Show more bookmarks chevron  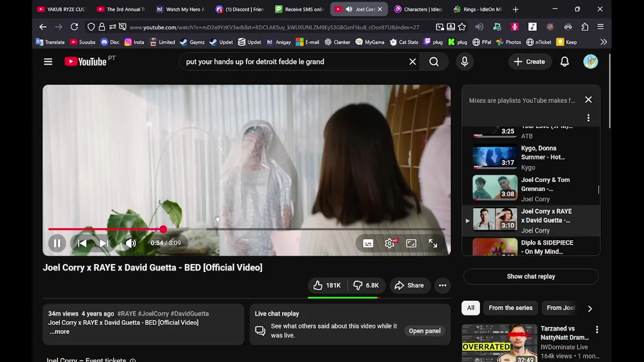tap(603, 42)
